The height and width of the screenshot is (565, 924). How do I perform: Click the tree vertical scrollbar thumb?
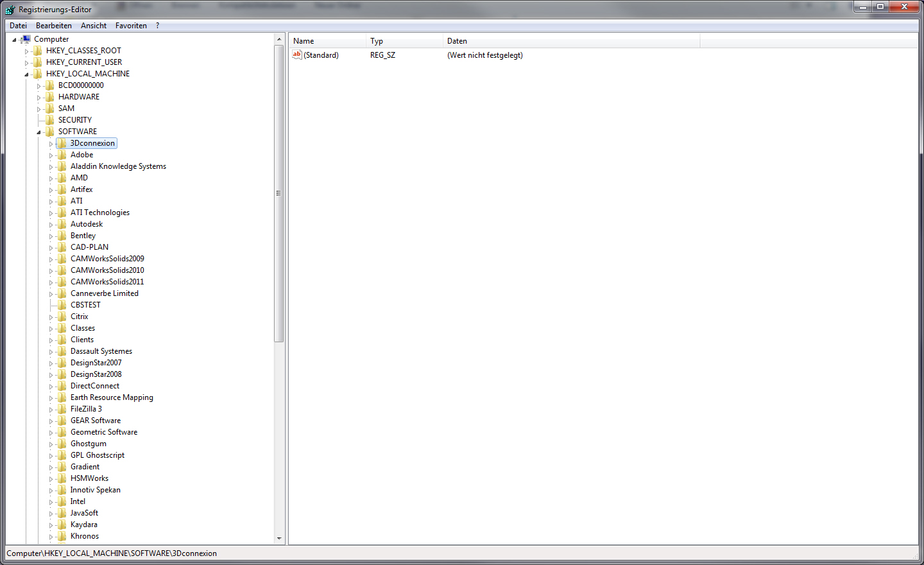279,193
